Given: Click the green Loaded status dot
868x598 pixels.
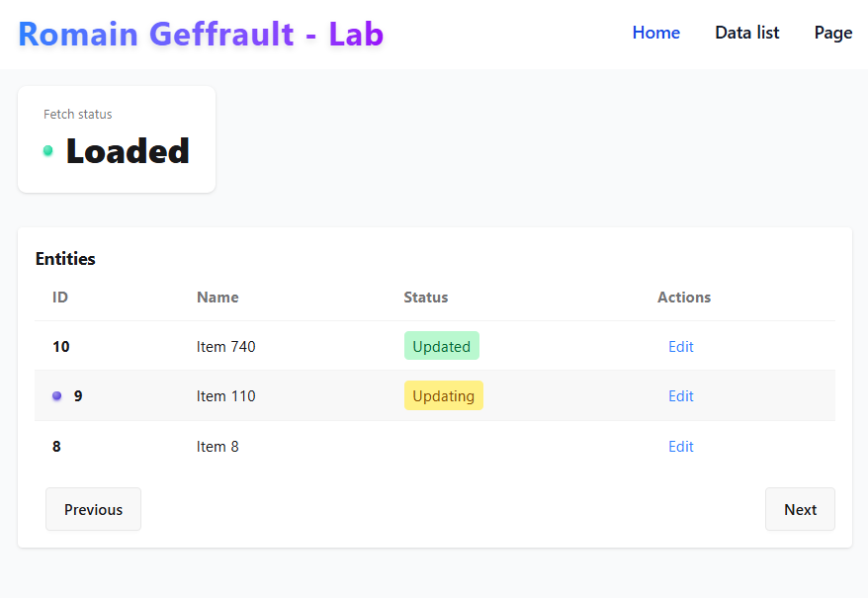Looking at the screenshot, I should 48,150.
